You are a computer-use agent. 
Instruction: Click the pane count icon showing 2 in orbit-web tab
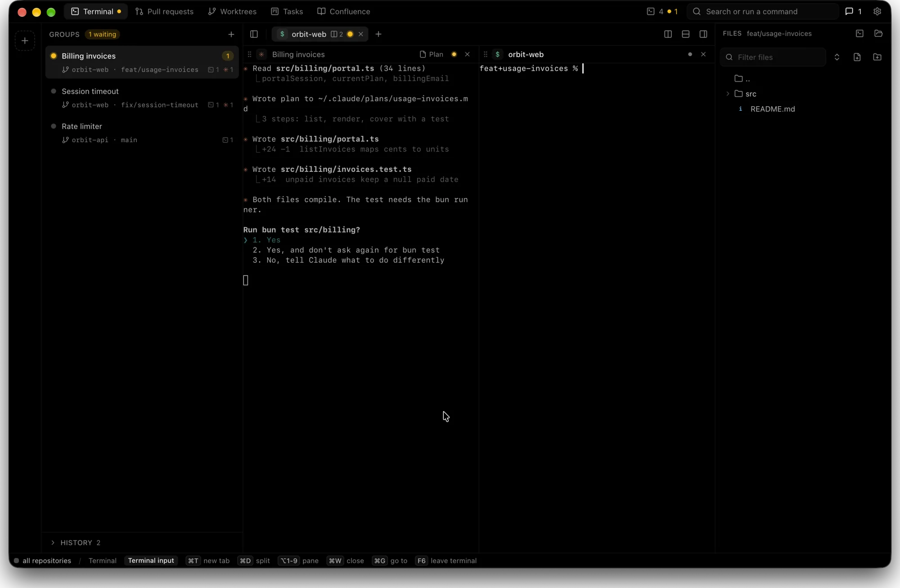[337, 34]
